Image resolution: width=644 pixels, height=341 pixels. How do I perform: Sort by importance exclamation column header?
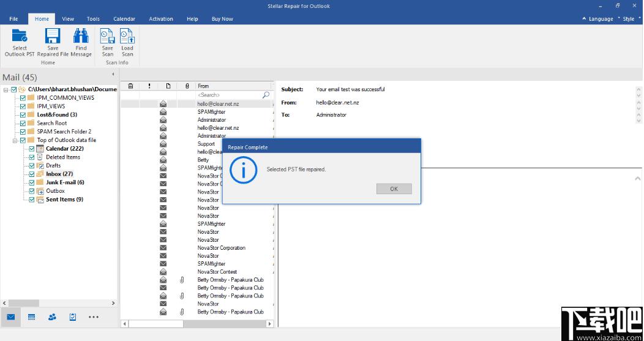[149, 86]
